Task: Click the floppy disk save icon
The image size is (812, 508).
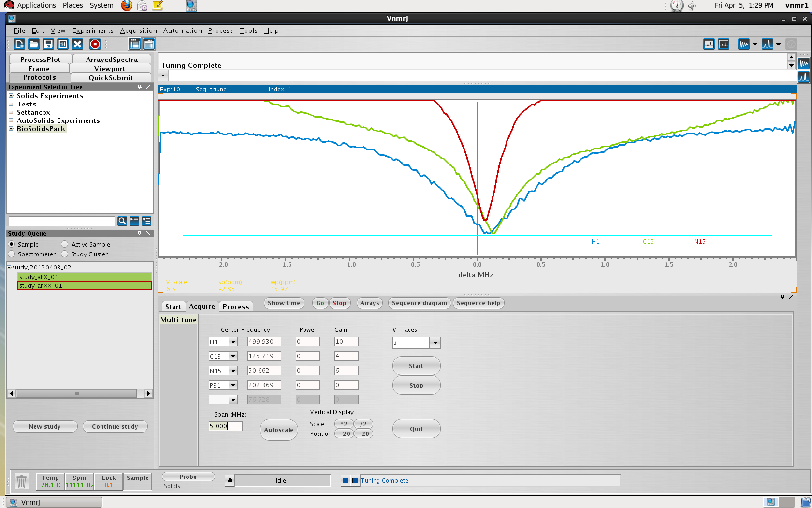Action: pos(48,44)
